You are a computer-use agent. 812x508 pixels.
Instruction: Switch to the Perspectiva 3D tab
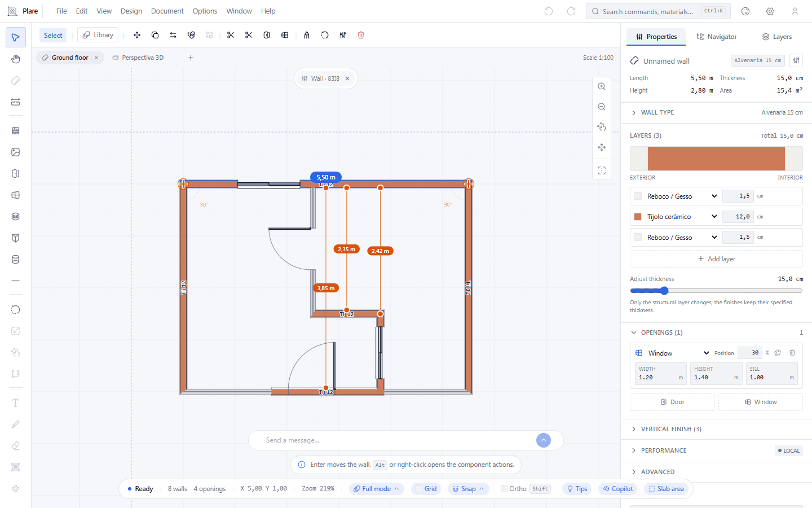138,58
